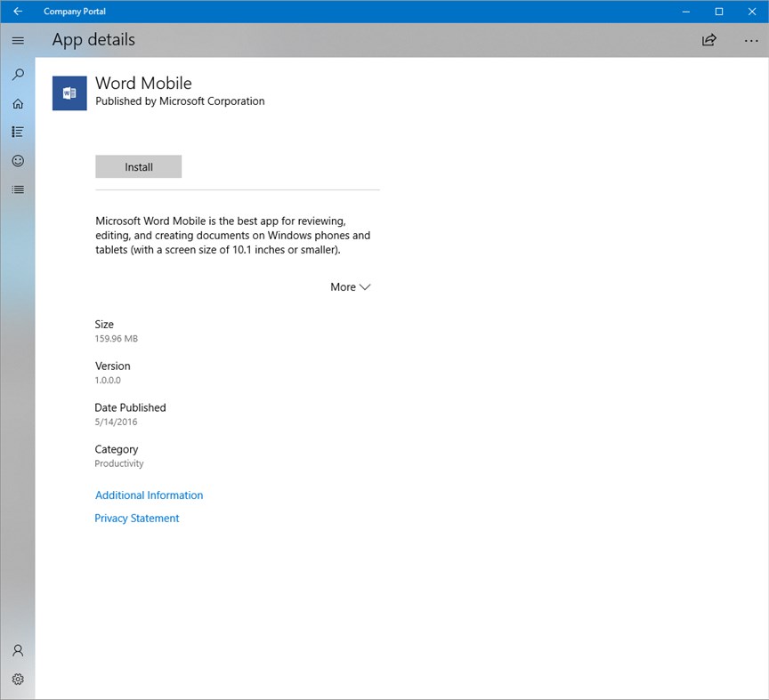Screen dimensions: 769x700
Task: Open the feedback smiley icon
Action: [18, 161]
